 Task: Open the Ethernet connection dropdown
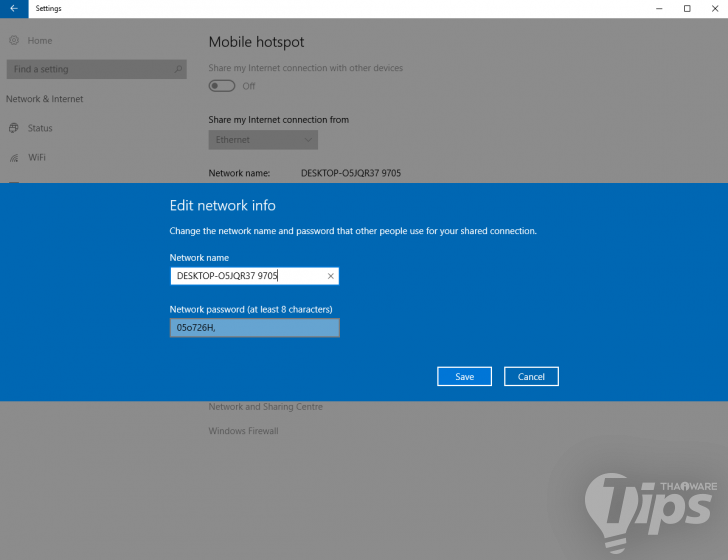[x=263, y=140]
